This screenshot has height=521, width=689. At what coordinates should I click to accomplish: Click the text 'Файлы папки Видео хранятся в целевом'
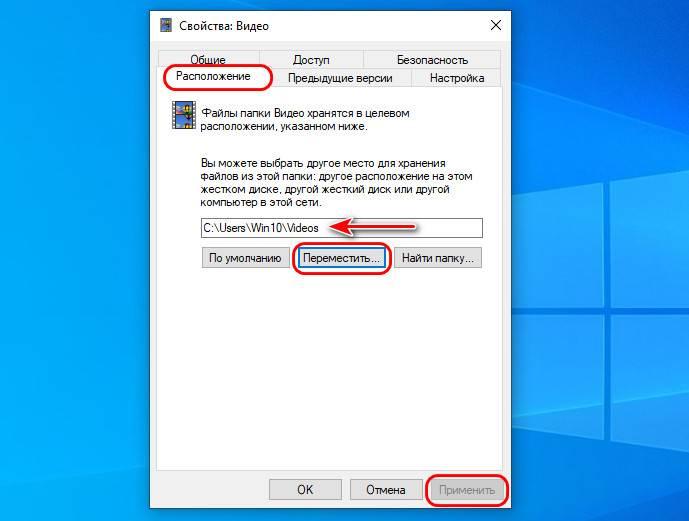click(x=305, y=113)
